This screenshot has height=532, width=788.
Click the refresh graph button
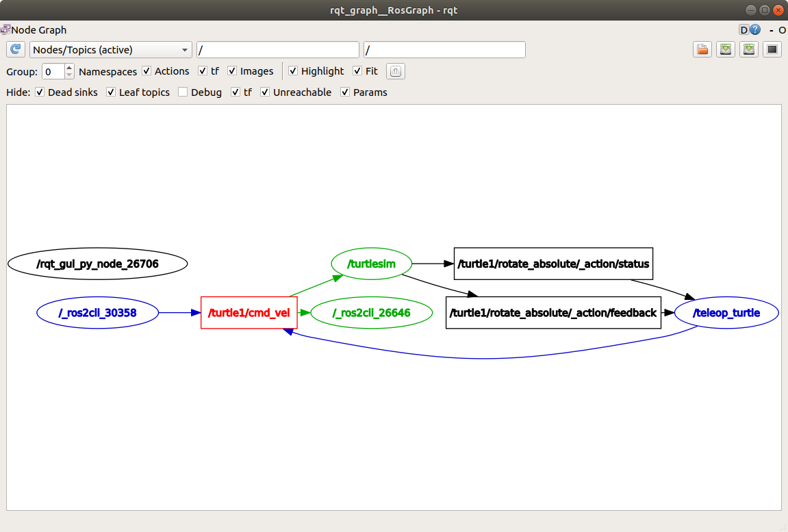click(16, 50)
